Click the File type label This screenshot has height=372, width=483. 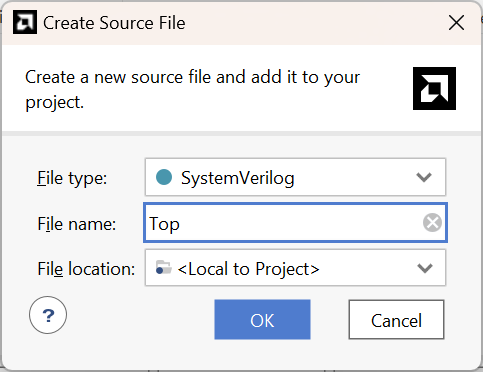pos(72,178)
